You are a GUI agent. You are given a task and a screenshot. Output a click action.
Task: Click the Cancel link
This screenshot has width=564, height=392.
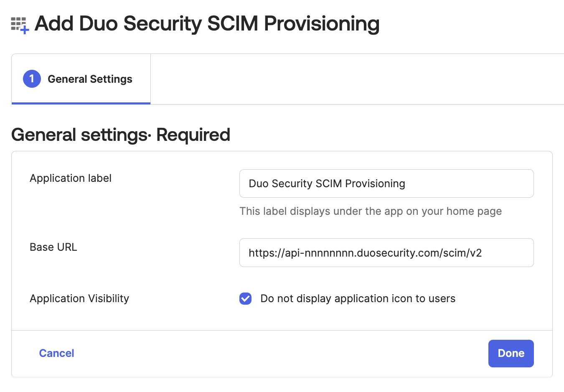point(56,353)
